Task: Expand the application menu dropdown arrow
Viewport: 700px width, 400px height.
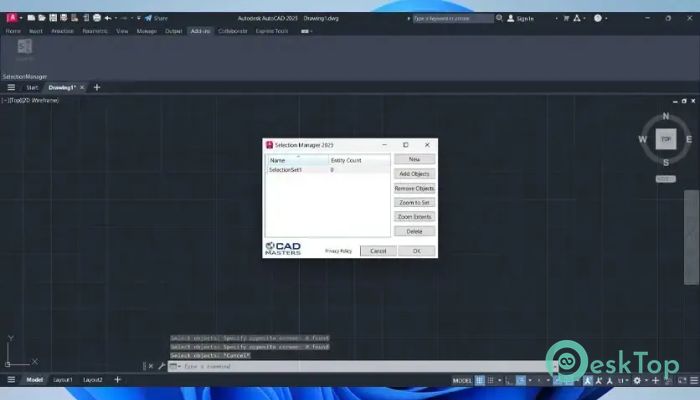Action: [x=21, y=18]
